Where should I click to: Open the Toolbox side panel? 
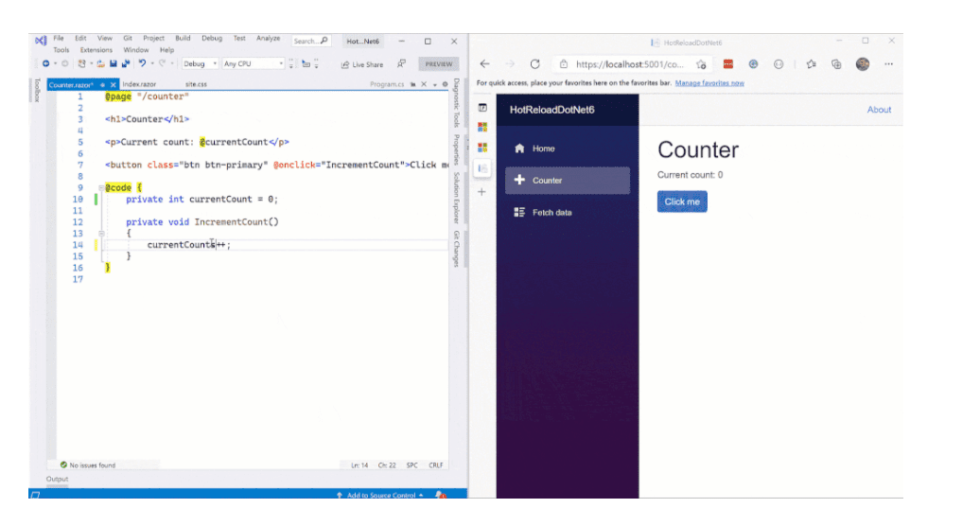tap(37, 90)
